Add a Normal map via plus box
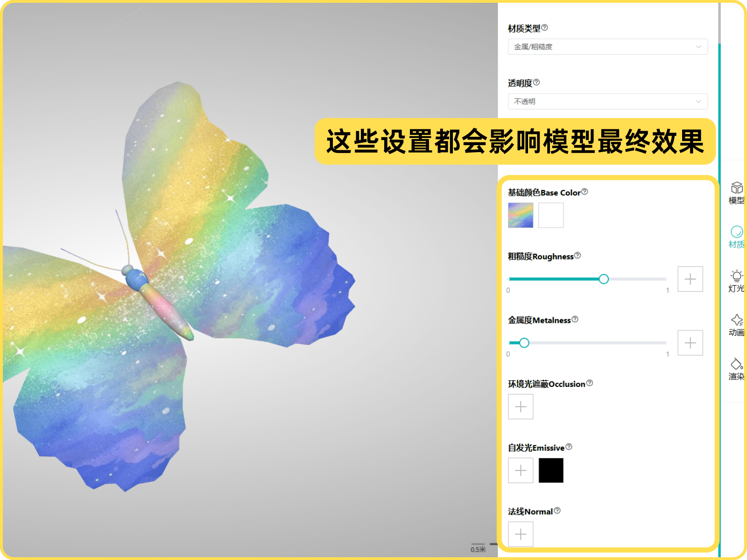Image resolution: width=747 pixels, height=560 pixels. [521, 534]
